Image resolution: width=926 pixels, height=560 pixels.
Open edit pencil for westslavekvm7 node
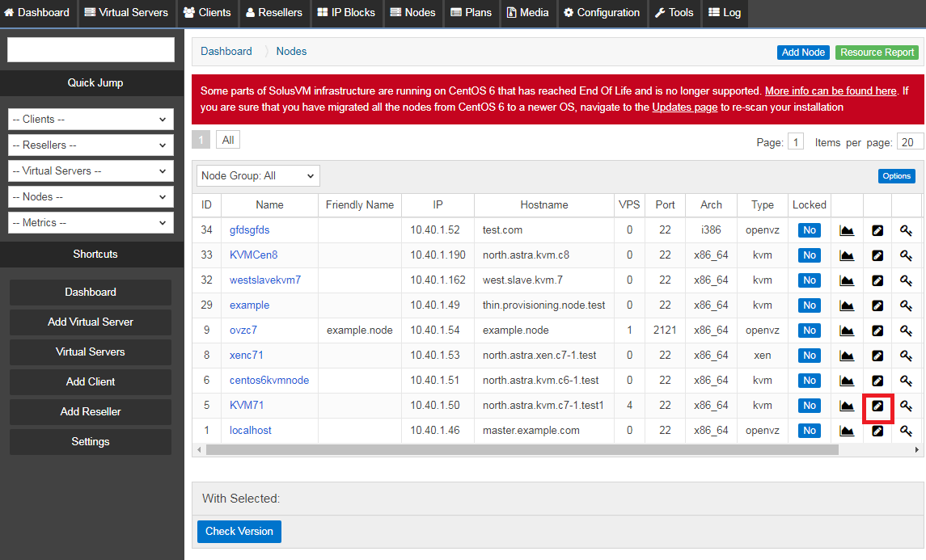[x=877, y=280]
